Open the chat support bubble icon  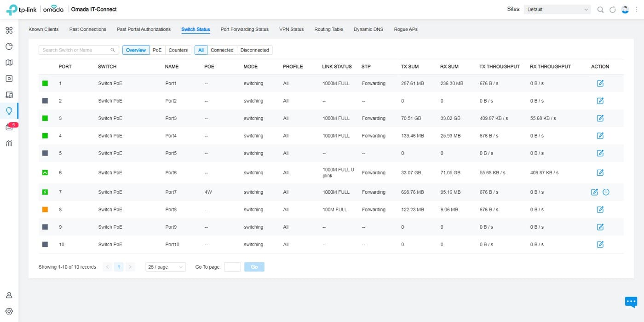coord(631,302)
